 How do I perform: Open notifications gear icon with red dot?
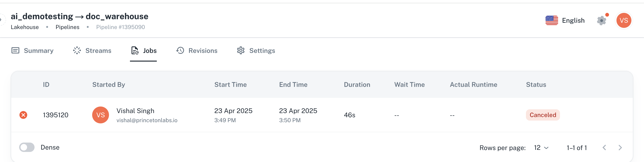coord(602,20)
